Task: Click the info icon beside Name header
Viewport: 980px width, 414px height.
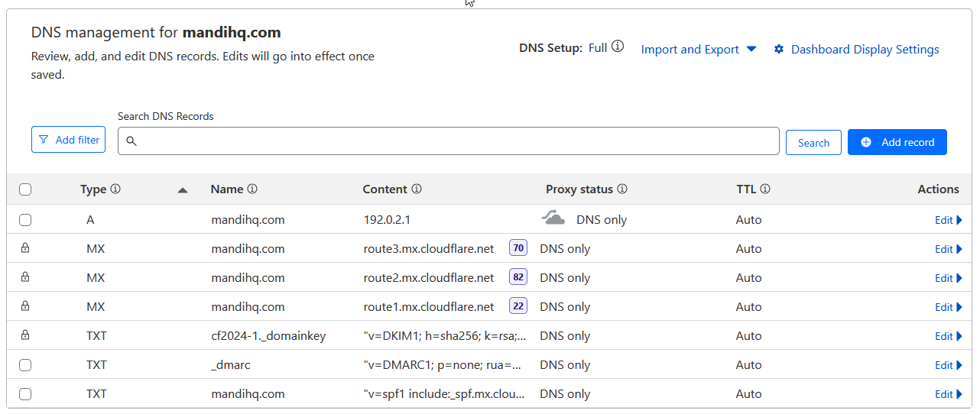Action: [252, 189]
